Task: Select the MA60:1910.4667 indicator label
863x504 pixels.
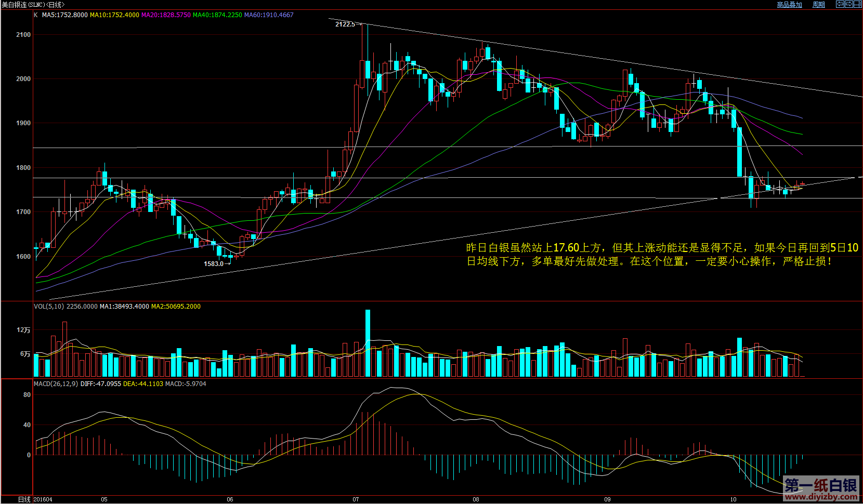Action: coord(269,15)
